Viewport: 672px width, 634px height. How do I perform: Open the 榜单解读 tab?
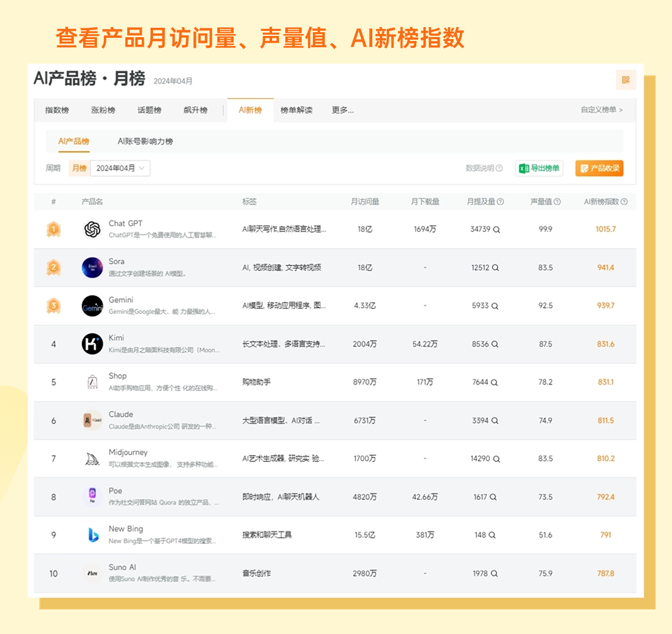tap(296, 110)
